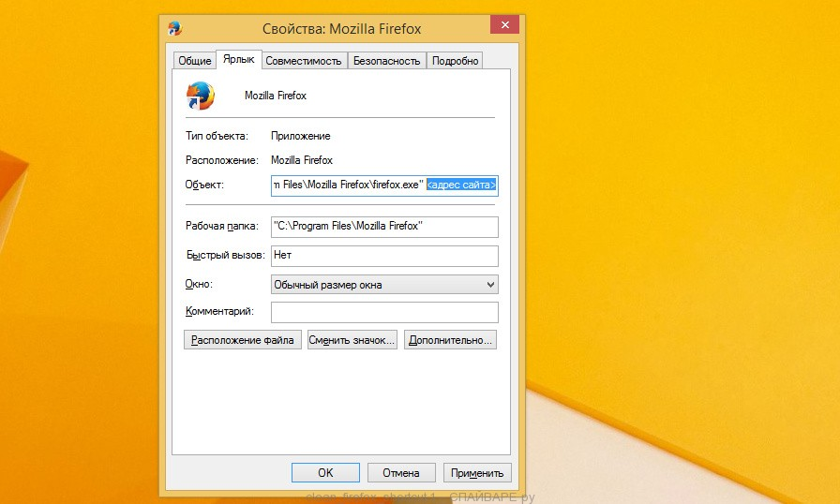Close the Свойства: Mozilla Firefox dialog
The image size is (840, 504).
(x=504, y=24)
